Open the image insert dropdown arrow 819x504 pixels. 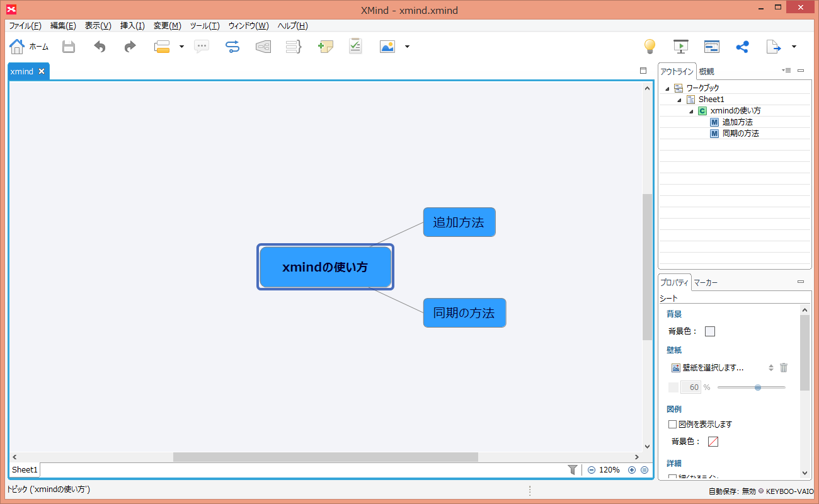coord(407,47)
